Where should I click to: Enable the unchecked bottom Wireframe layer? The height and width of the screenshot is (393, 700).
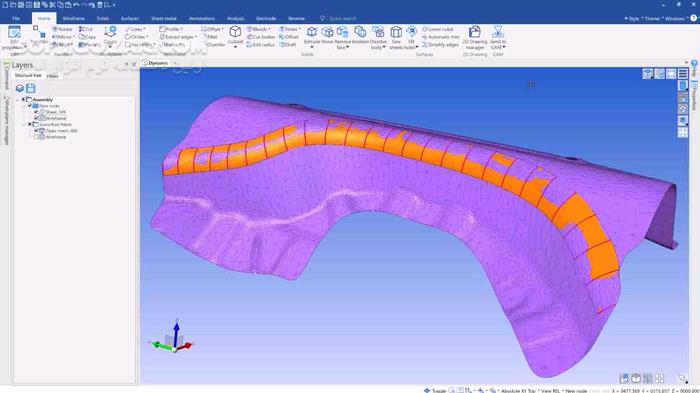point(36,137)
